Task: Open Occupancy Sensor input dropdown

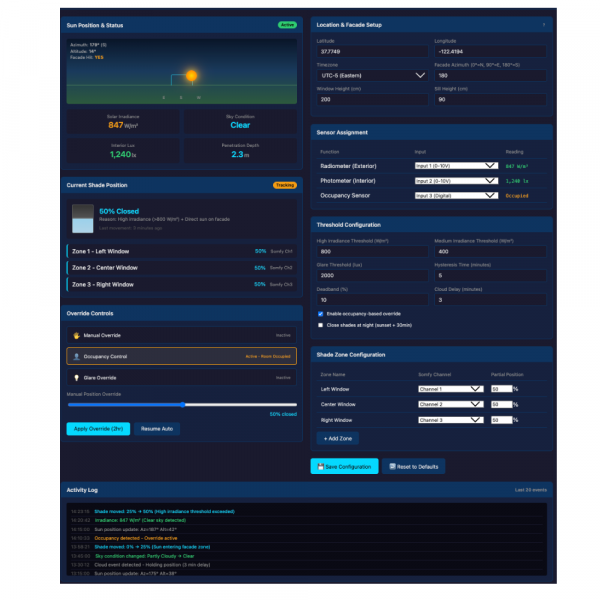Action: (x=456, y=195)
